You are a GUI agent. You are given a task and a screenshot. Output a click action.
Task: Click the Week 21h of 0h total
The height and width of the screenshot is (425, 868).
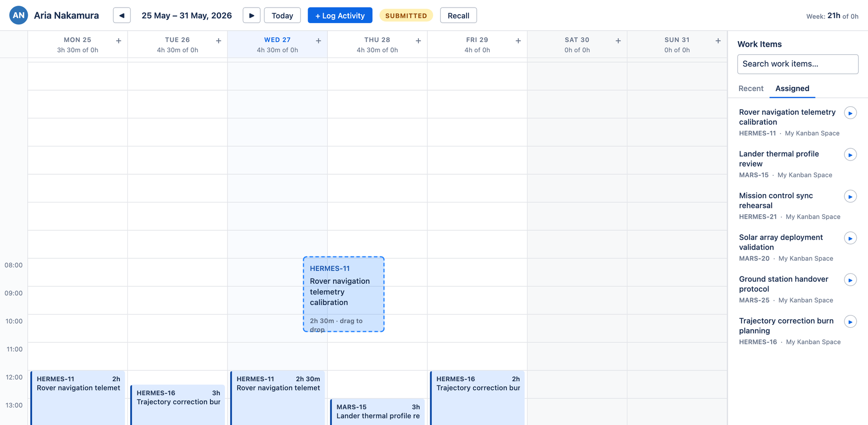[x=832, y=16]
